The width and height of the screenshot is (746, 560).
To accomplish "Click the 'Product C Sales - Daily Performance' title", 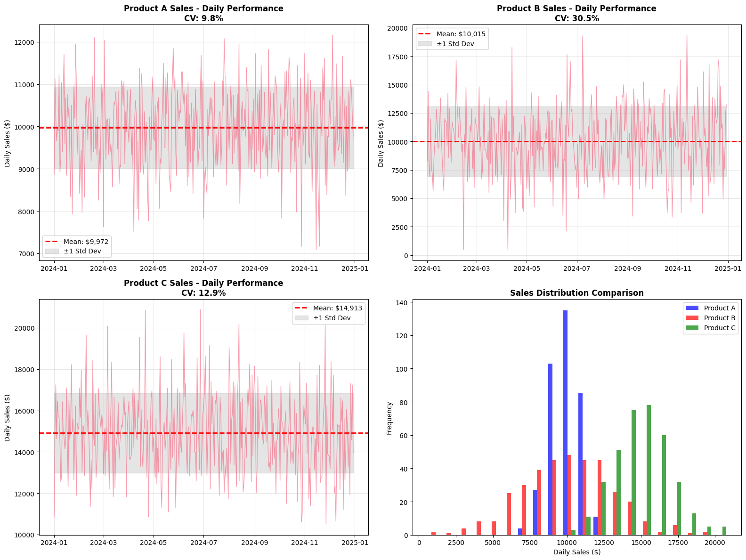I will pos(203,283).
